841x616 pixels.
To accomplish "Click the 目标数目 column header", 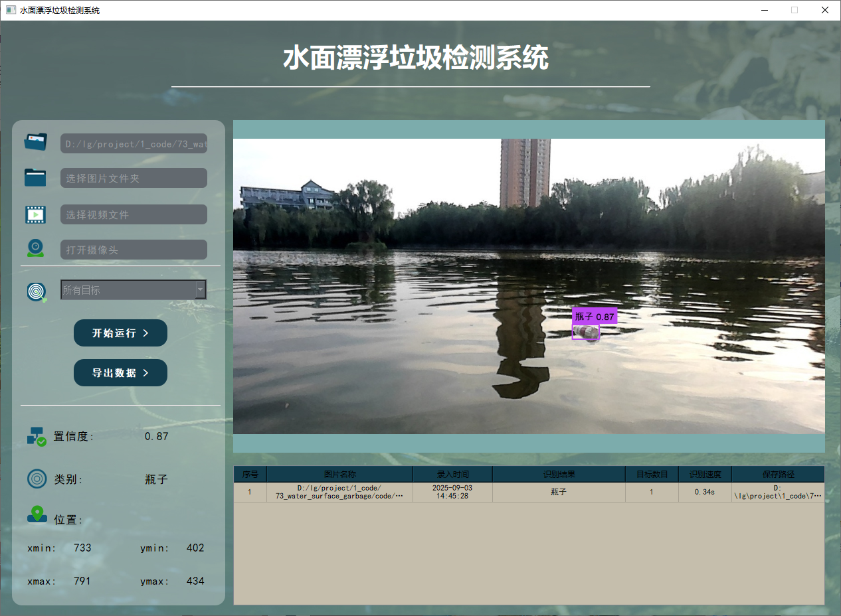I will click(652, 474).
